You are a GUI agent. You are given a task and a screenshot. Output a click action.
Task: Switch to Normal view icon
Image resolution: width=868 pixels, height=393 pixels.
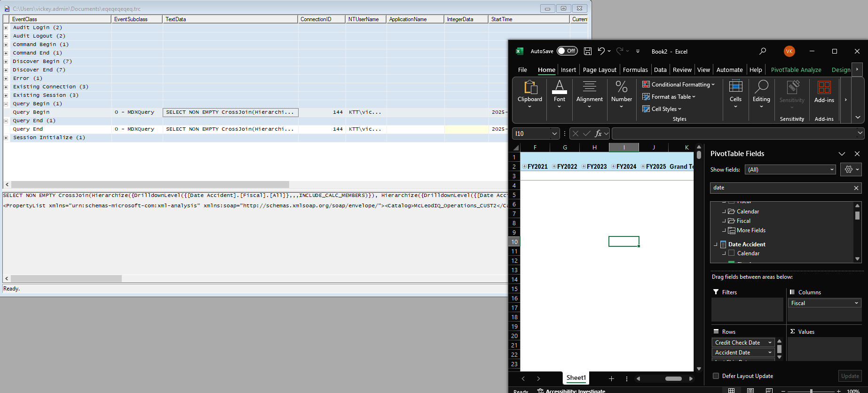(x=732, y=391)
